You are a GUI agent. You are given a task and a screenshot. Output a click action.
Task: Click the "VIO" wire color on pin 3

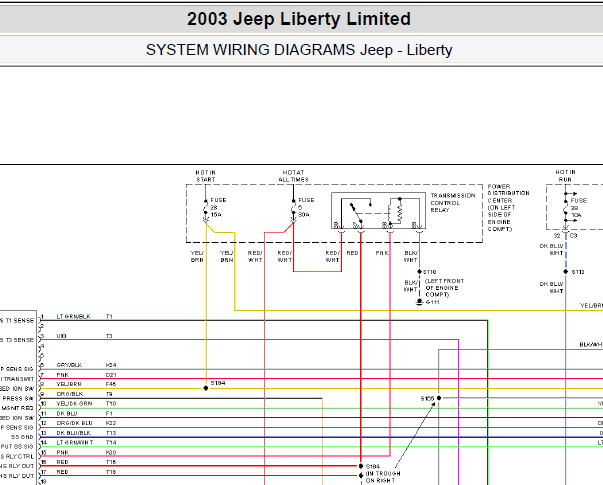click(x=61, y=336)
